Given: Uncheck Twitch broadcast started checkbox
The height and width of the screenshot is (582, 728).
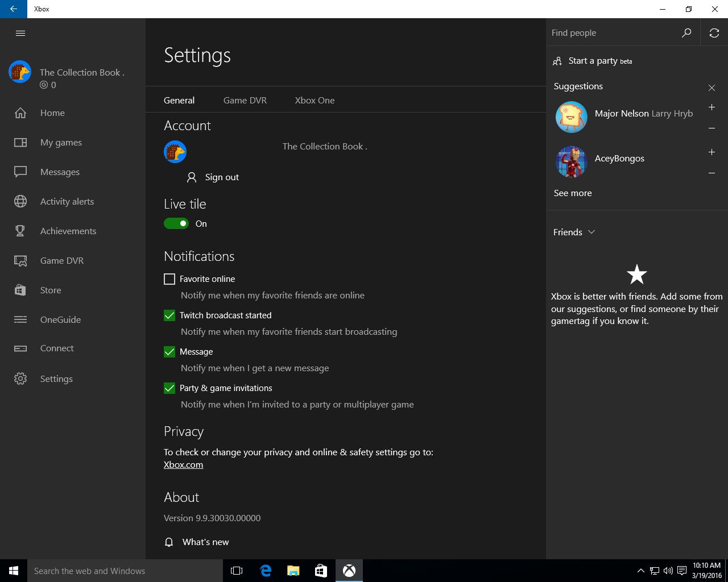Looking at the screenshot, I should pos(169,315).
